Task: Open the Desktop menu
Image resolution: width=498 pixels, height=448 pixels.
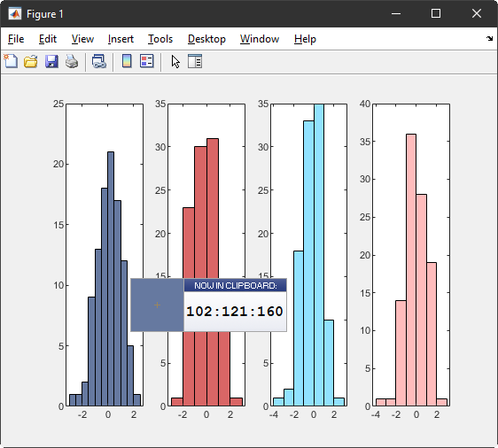Action: tap(206, 39)
